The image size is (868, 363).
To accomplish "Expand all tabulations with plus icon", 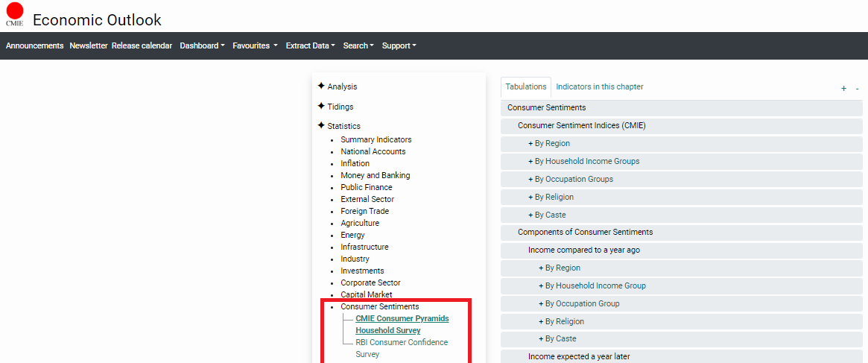I will point(843,89).
